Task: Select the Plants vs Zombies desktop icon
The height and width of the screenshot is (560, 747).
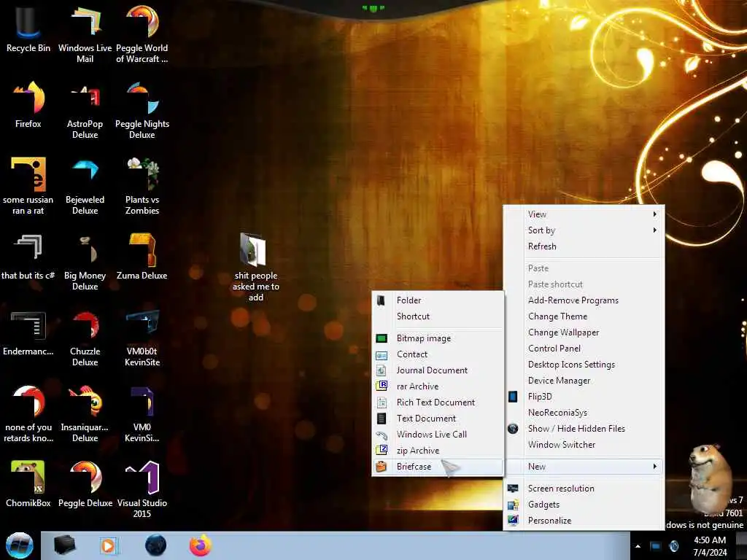Action: point(142,186)
